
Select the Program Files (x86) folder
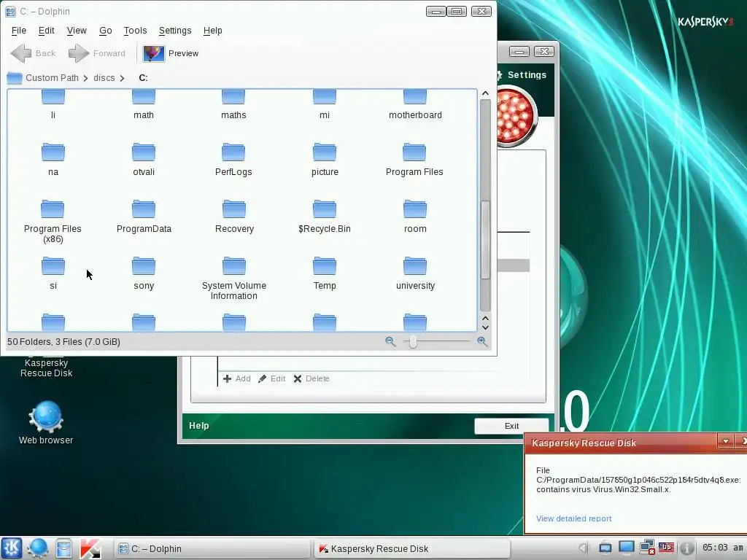coord(53,222)
